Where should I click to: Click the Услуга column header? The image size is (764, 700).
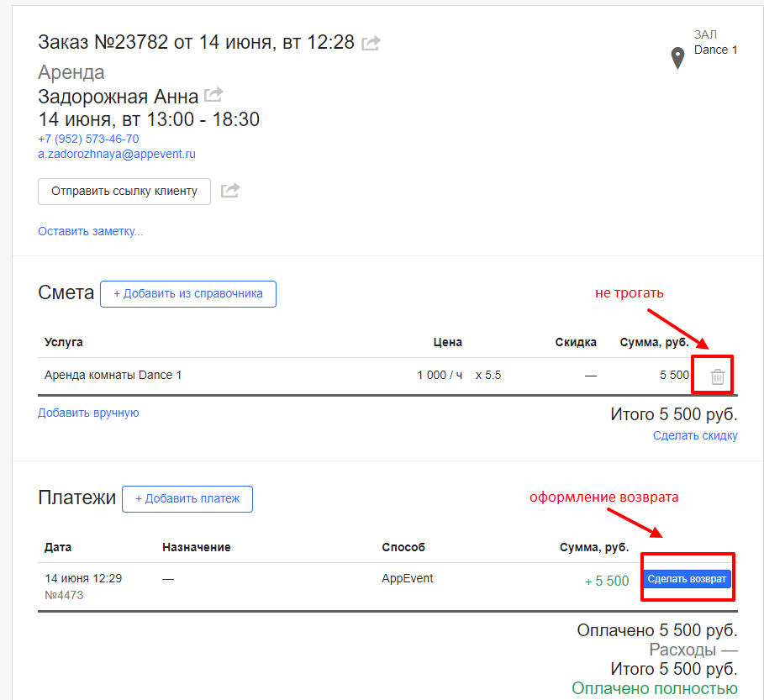click(x=64, y=342)
